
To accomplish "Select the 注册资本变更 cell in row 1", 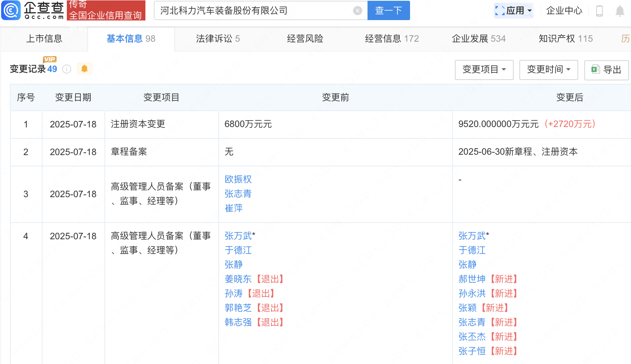I will (x=161, y=124).
